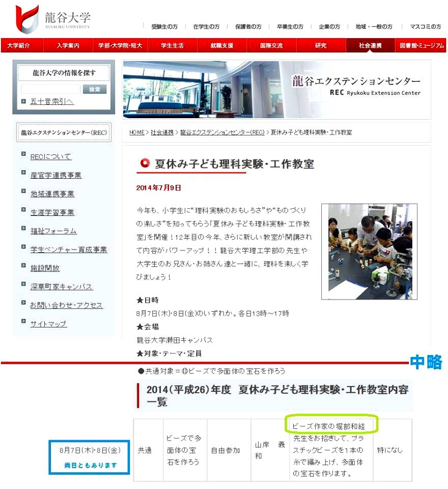Click the bullet icon beside サイトマップ
The height and width of the screenshot is (489, 448).
coord(23,321)
